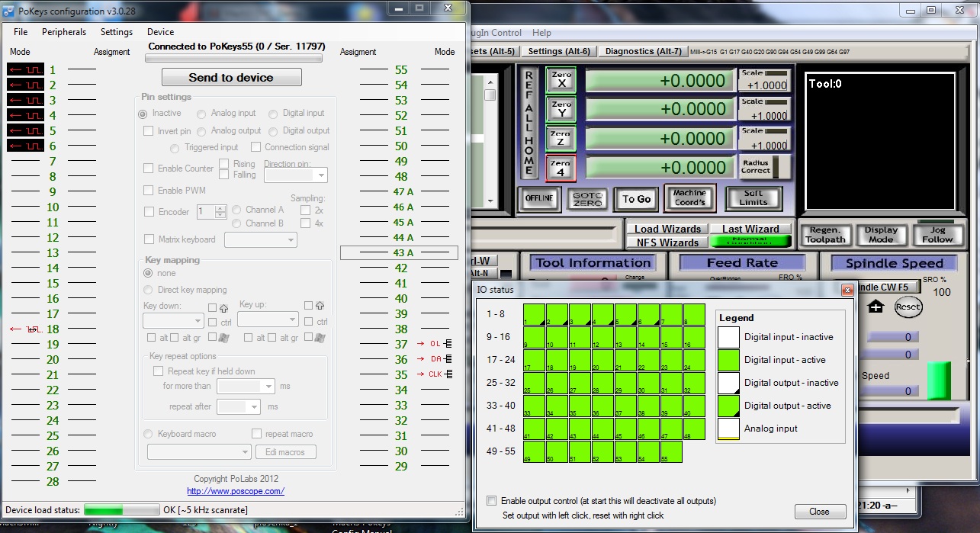This screenshot has width=980, height=533.
Task: Select pin 1 pulse mode icon
Action: click(x=25, y=69)
